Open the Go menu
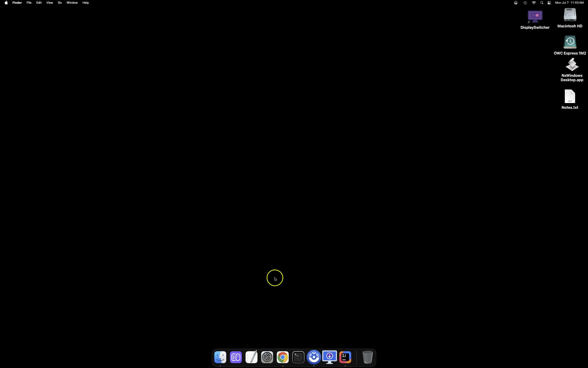 60,3
